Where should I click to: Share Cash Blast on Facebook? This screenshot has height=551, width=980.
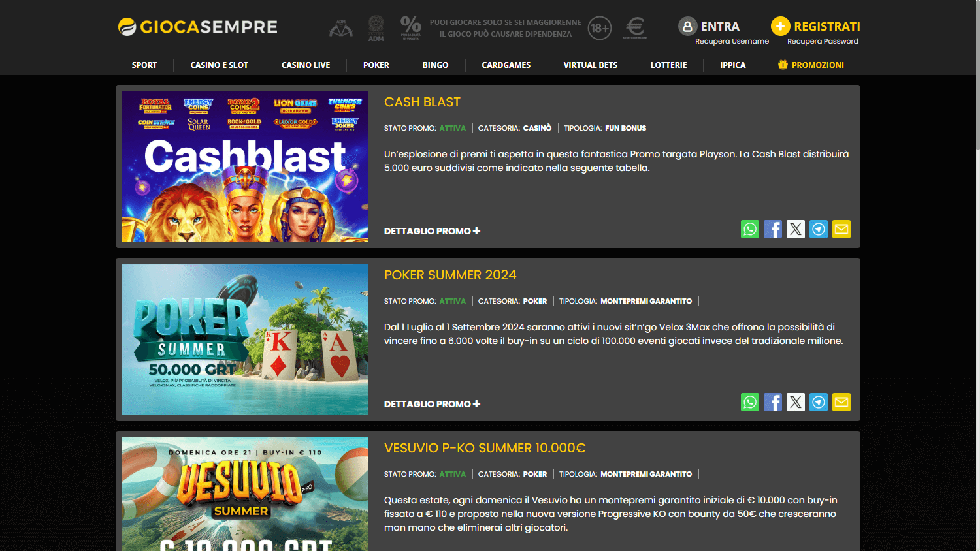(x=773, y=229)
